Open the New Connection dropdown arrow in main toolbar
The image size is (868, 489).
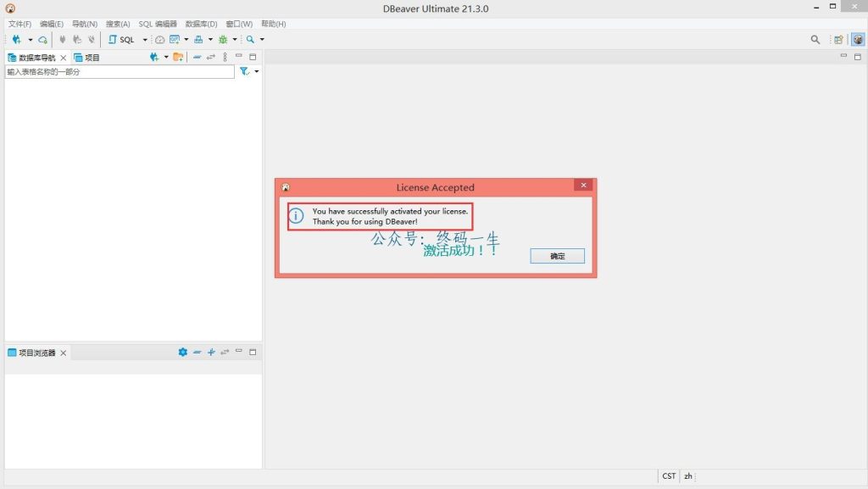click(x=31, y=40)
